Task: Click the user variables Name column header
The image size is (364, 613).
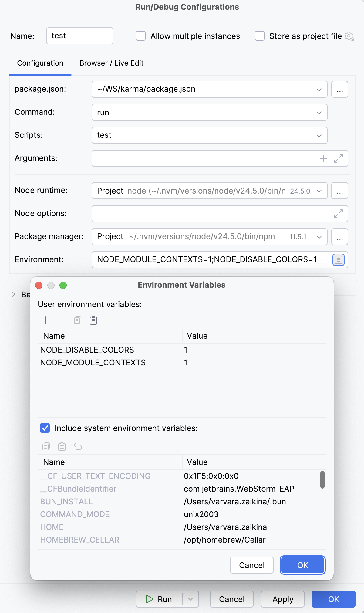Action: (110, 336)
